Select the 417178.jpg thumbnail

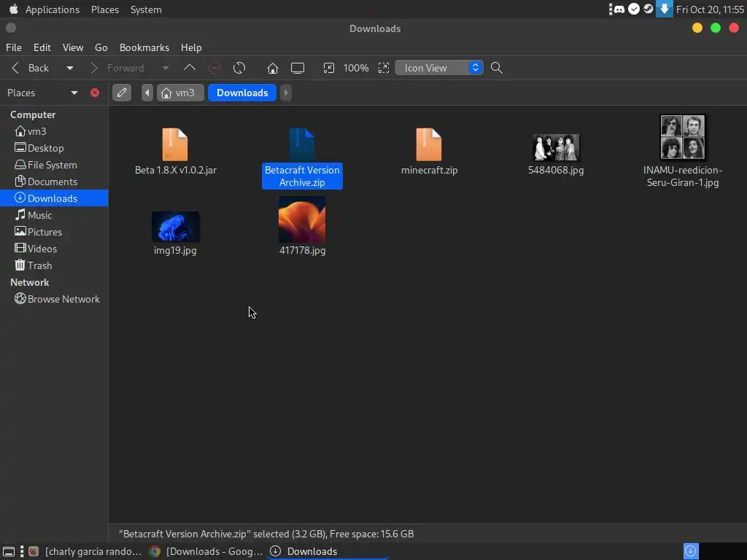pos(302,219)
